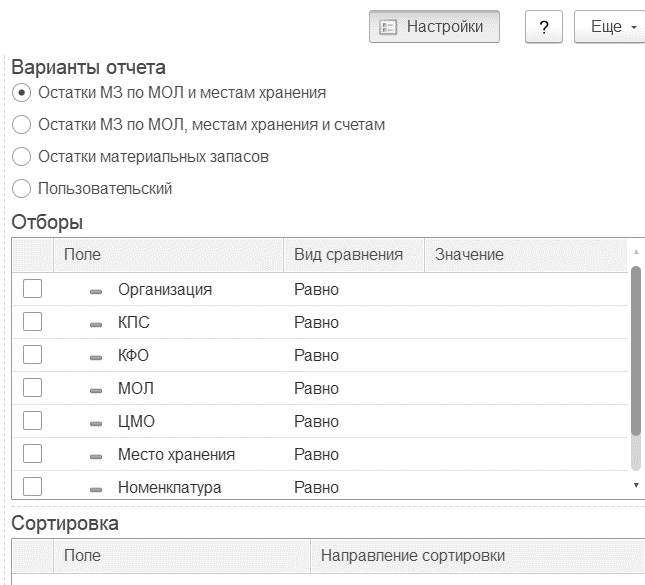Click the dash icon beside Место хранения
Viewport: 645px width, 585px height.
(x=96, y=457)
